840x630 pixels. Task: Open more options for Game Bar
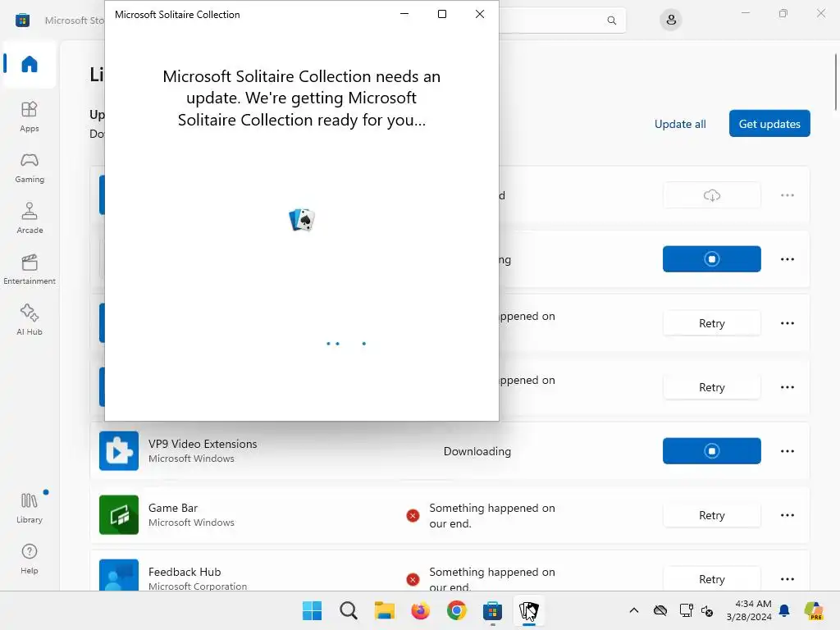click(787, 515)
